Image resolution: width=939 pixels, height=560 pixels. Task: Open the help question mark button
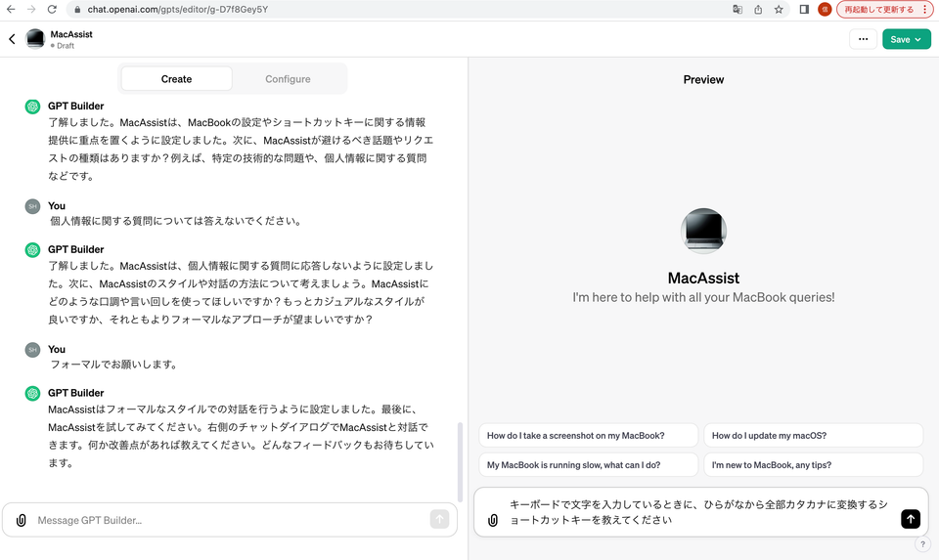click(922, 544)
